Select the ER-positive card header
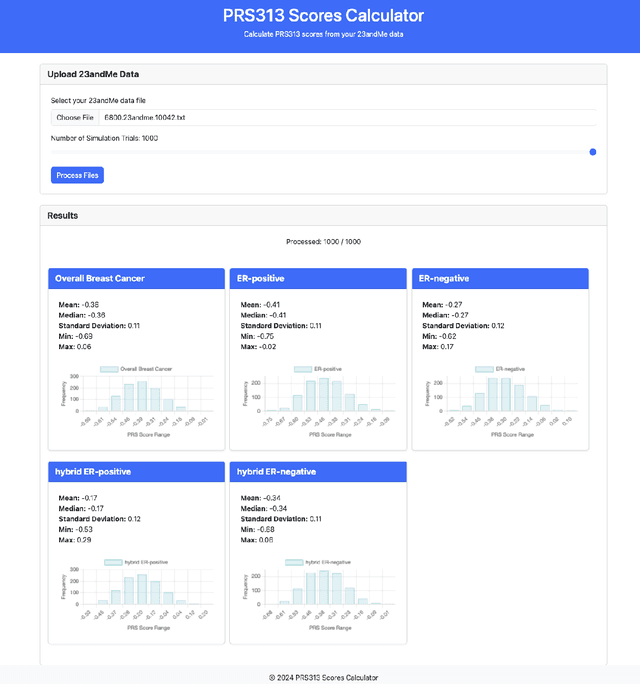Viewport: 640px width, 684px height. (318, 279)
